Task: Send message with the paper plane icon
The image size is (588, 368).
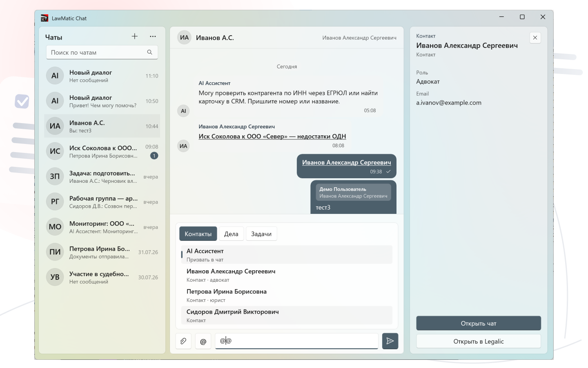Action: point(390,341)
